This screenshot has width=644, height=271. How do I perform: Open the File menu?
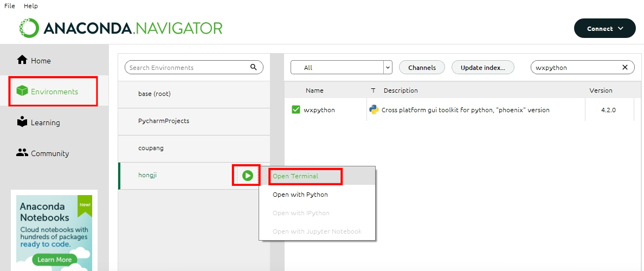click(x=9, y=6)
